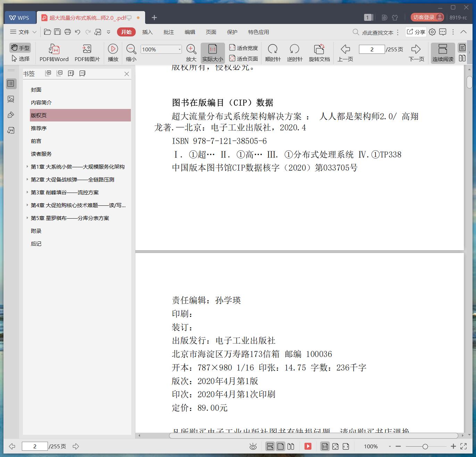This screenshot has width=476, height=457.
Task: Open the 编辑 tab
Action: coord(190,32)
